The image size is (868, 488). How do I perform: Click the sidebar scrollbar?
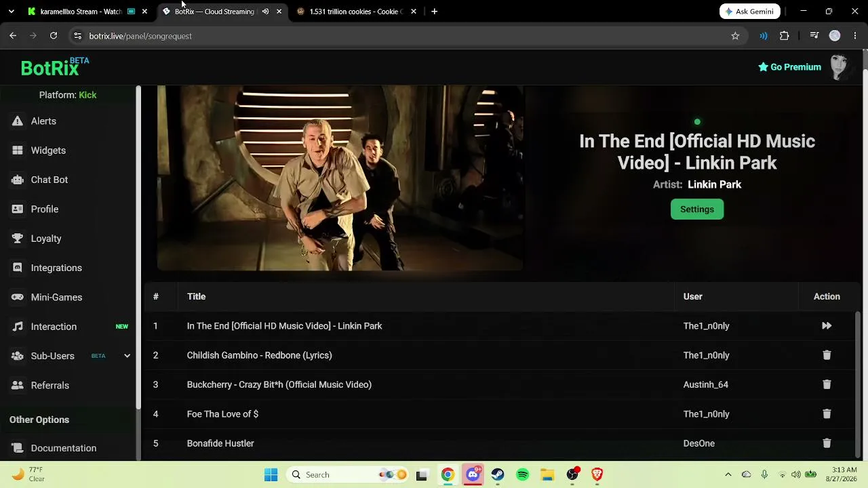coord(138,247)
